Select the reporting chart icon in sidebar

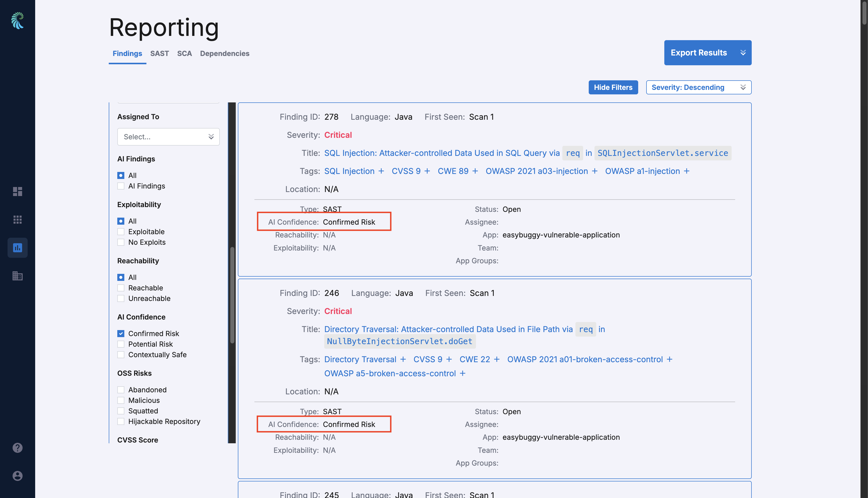pos(17,248)
